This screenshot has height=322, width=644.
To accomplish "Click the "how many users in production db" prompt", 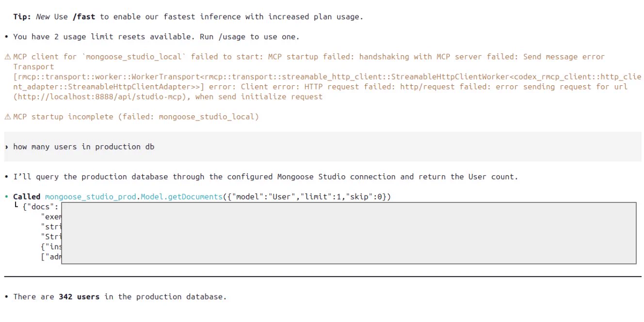I will coord(84,147).
